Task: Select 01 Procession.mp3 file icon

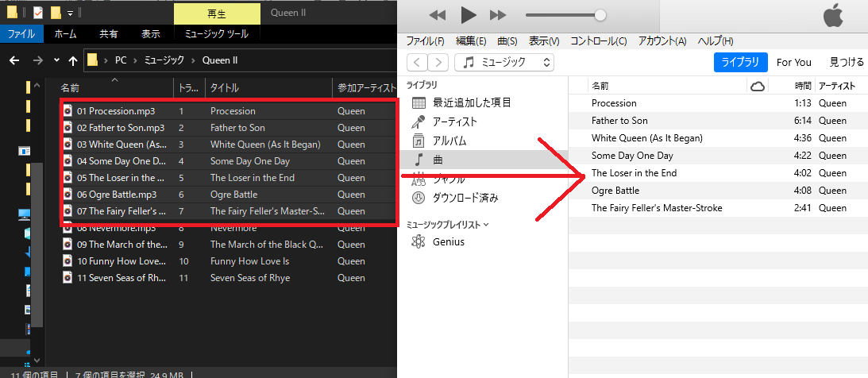Action: click(x=68, y=110)
